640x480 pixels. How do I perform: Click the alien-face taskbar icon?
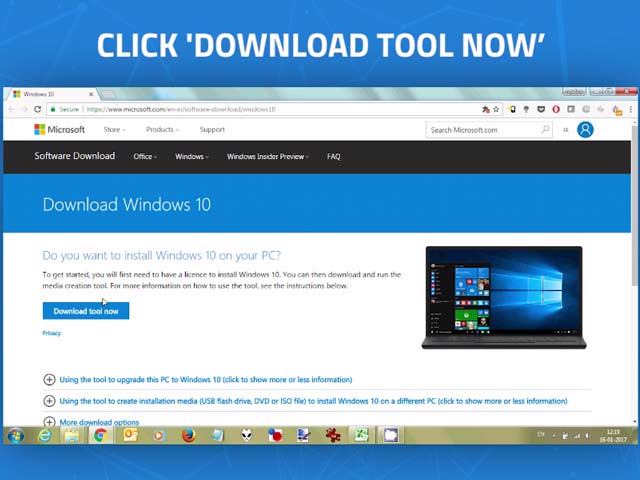(x=246, y=436)
